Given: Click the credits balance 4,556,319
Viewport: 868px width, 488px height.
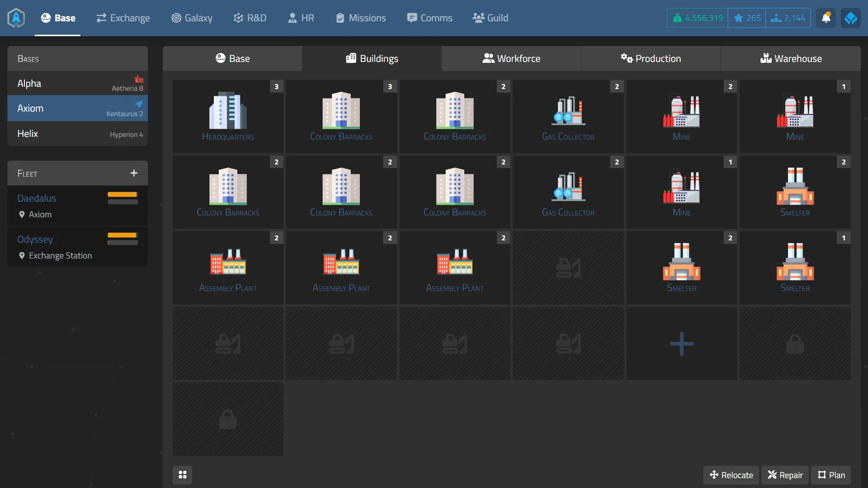Looking at the screenshot, I should (x=698, y=18).
